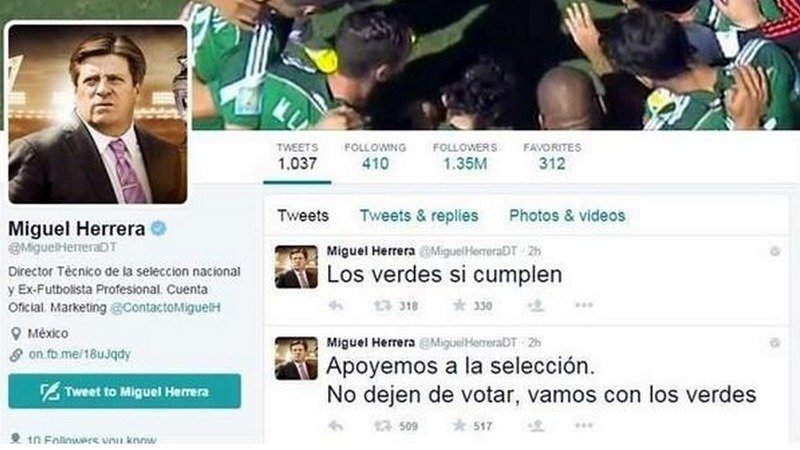
Task: Favorite the "Los verdes si cumplen" tweet
Action: (459, 305)
